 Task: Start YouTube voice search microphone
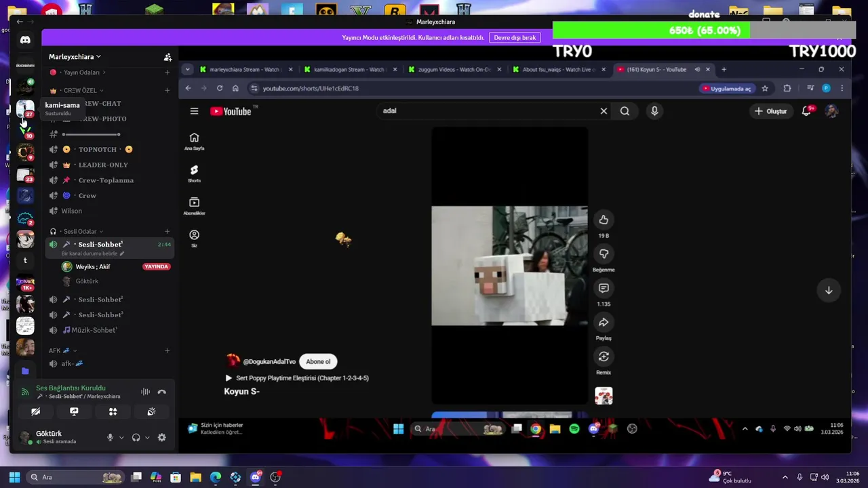(654, 111)
